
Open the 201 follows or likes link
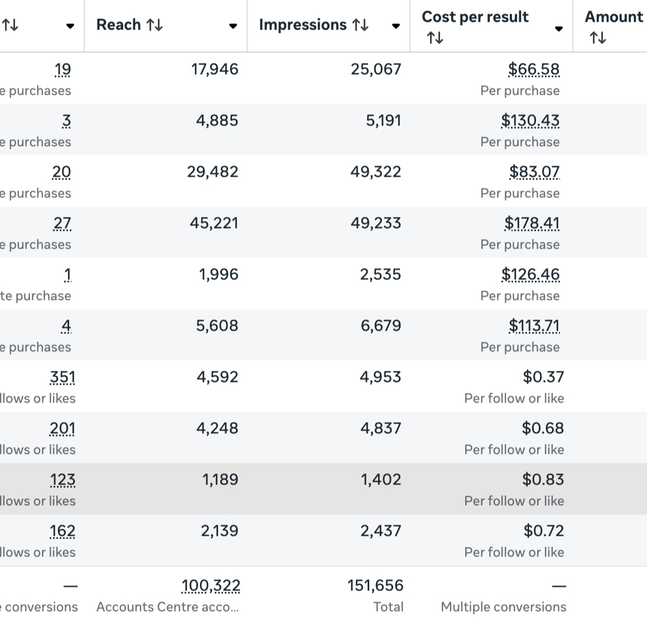point(62,428)
